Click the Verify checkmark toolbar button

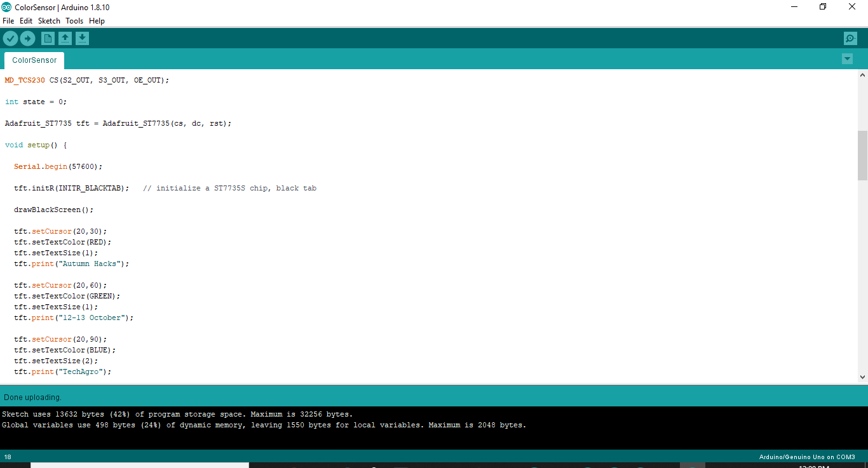10,39
